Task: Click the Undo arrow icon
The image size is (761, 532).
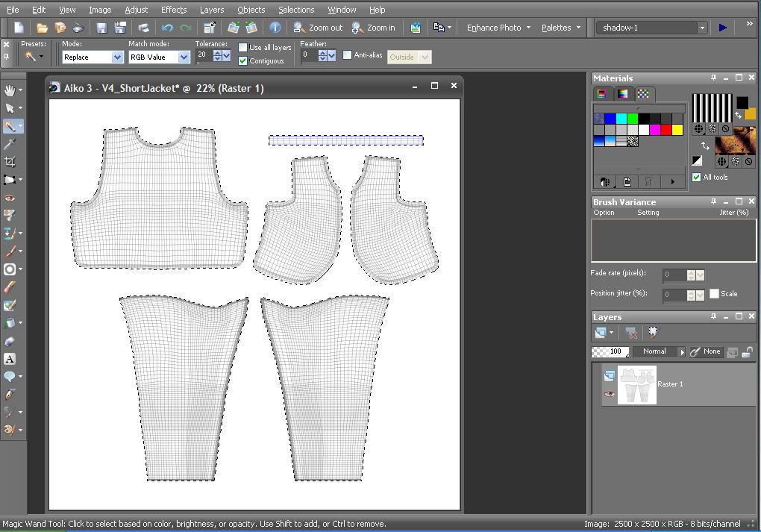Action: click(x=167, y=28)
